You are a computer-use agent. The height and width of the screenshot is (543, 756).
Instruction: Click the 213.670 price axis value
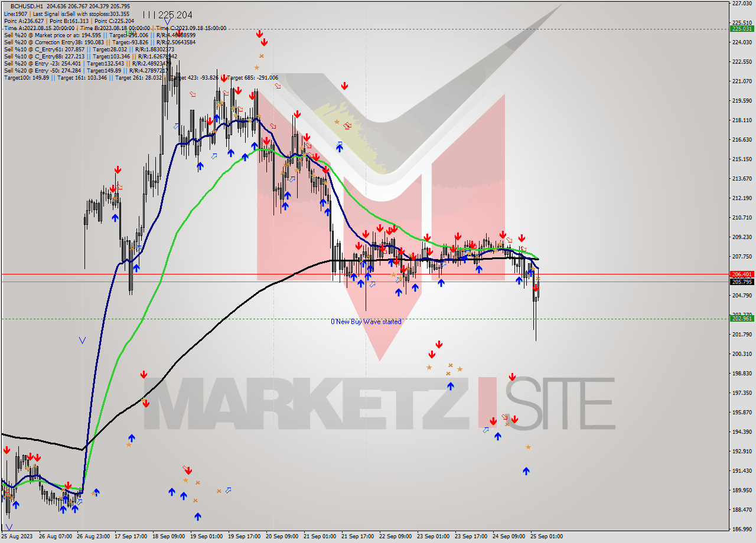[x=742, y=178]
